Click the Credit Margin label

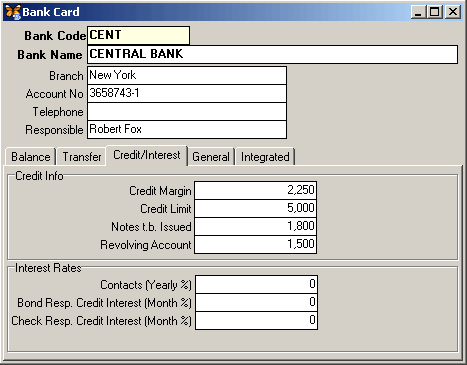160,191
